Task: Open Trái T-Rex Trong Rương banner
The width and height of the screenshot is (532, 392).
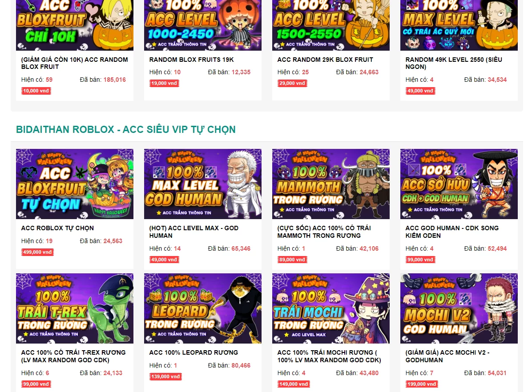Action: 75,308
